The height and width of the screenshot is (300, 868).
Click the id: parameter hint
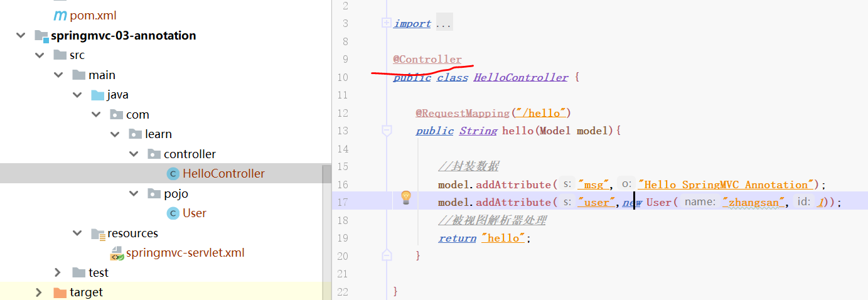point(804,202)
